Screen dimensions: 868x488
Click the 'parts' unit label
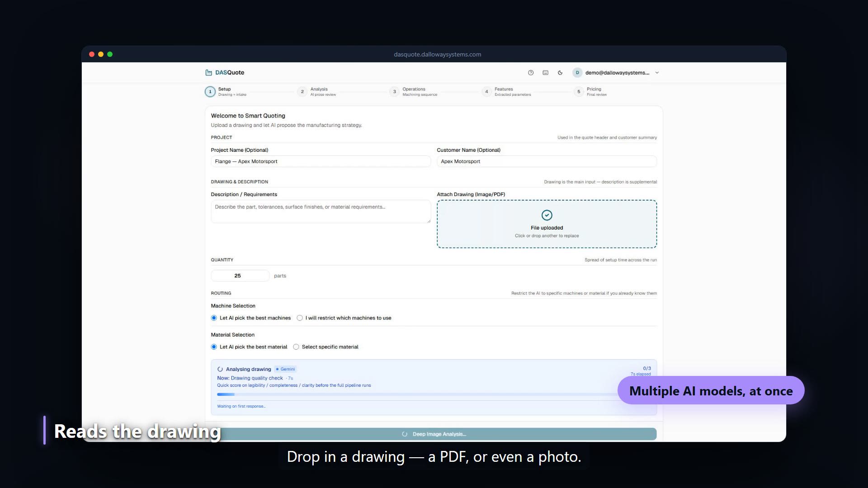280,276
